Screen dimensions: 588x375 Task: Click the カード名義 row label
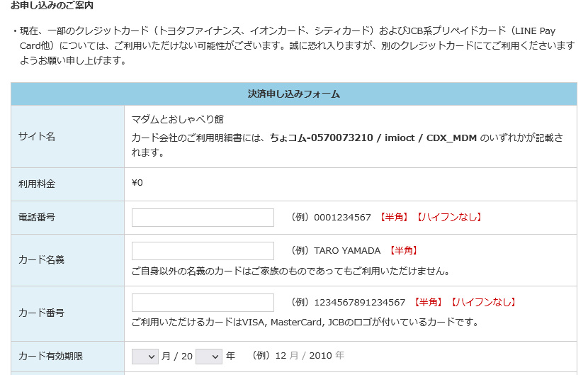pos(41,260)
